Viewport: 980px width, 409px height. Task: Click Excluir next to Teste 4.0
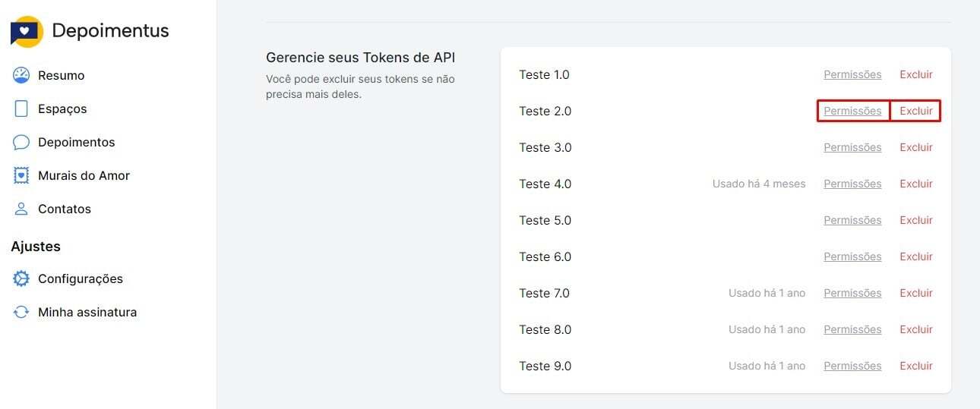915,184
